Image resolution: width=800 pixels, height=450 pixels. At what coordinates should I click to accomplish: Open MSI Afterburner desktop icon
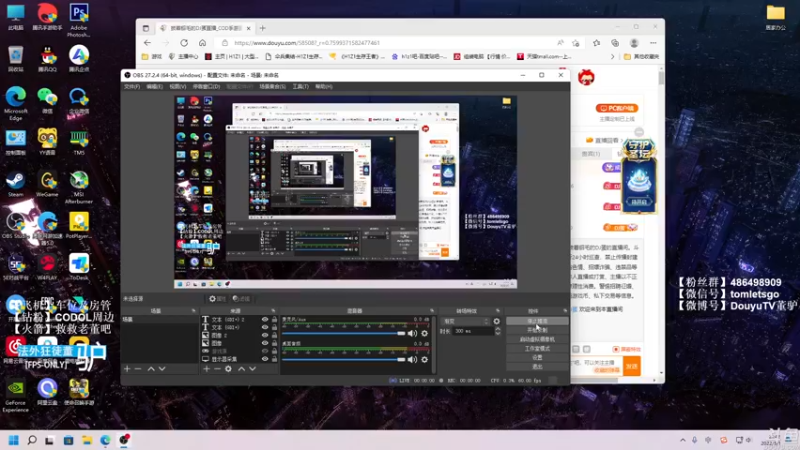[79, 188]
